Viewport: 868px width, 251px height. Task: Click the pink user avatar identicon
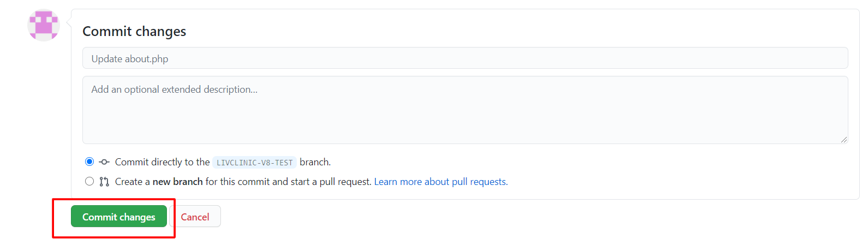(x=44, y=25)
